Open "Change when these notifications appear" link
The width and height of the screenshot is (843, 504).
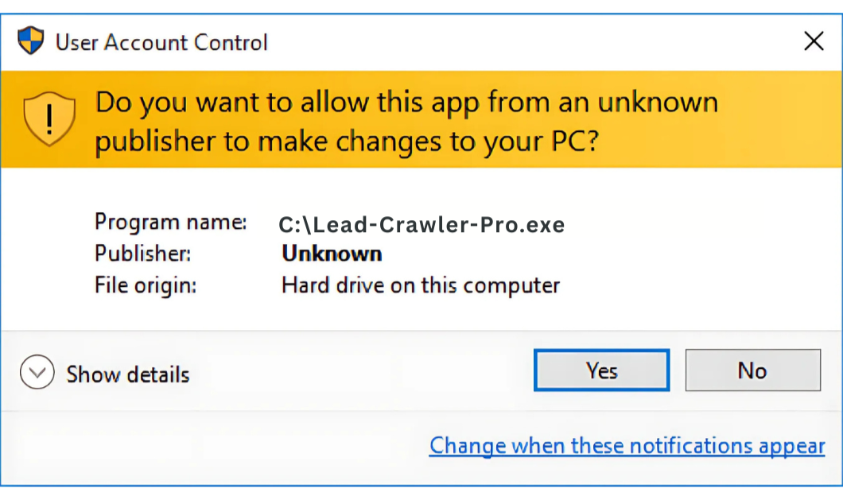point(627,446)
